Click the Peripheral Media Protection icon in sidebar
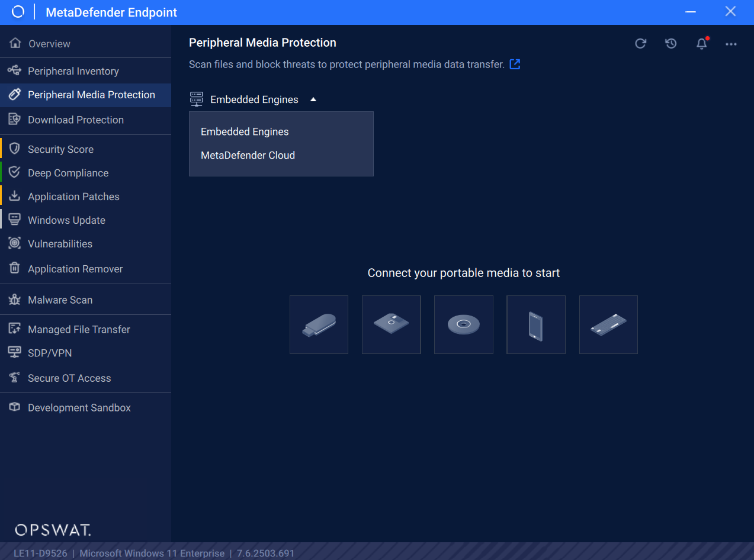The width and height of the screenshot is (754, 560). 15,95
